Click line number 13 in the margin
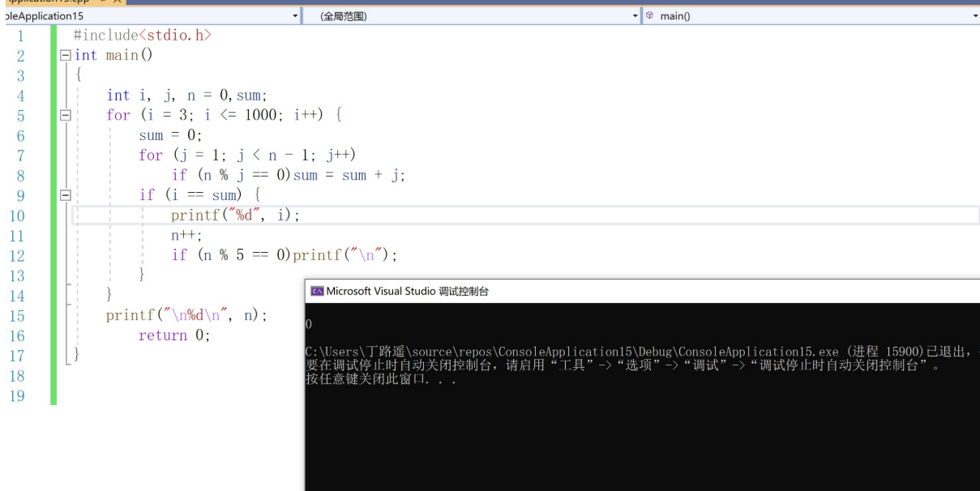980x491 pixels. click(16, 275)
